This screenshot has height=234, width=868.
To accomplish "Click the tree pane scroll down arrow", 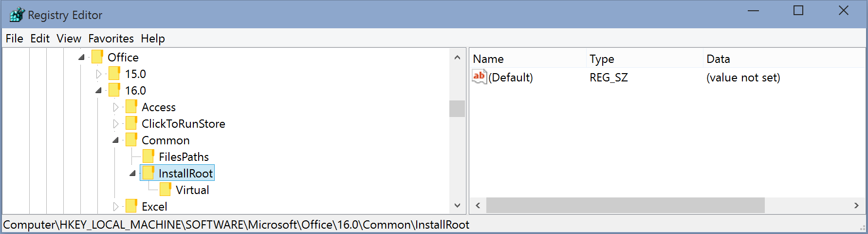I will (457, 206).
